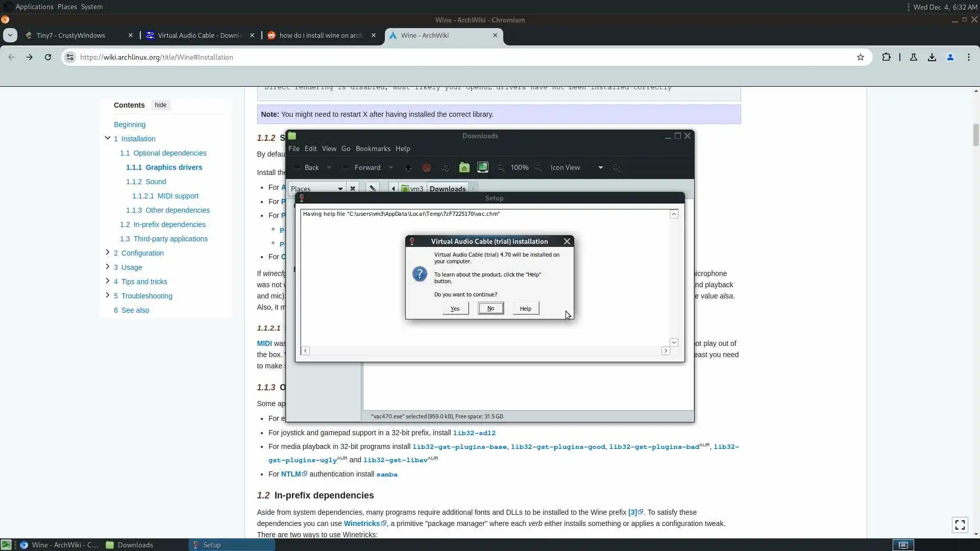The height and width of the screenshot is (551, 980).
Task: Click the Search magnifier in Downloads toolbar
Action: pyautogui.click(x=617, y=167)
